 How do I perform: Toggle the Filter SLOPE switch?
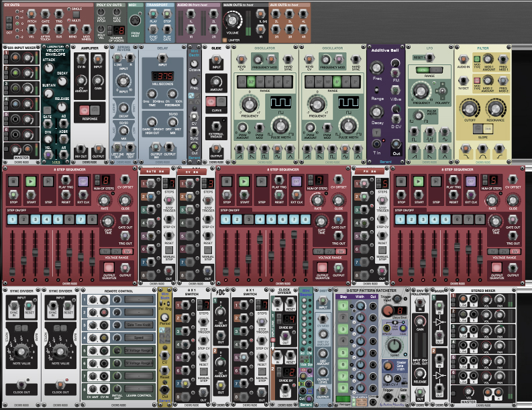(483, 129)
